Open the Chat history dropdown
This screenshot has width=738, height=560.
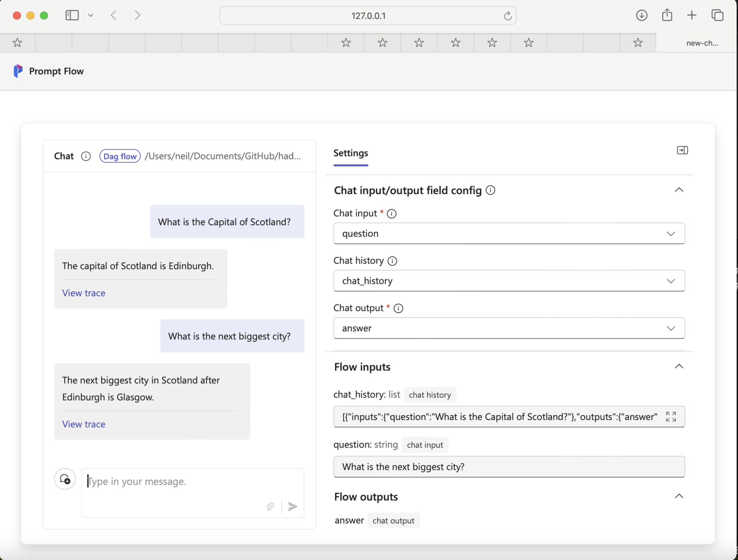[508, 281]
